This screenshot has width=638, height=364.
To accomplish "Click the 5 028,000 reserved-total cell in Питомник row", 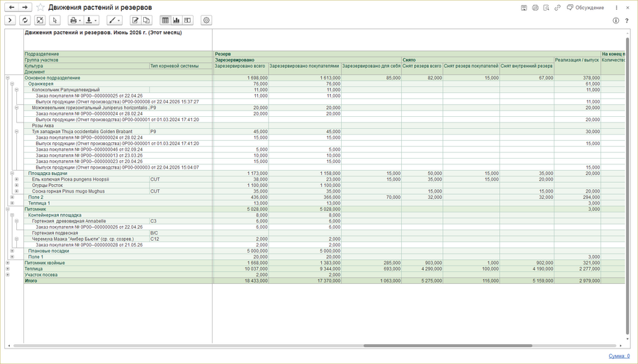I will (241, 209).
